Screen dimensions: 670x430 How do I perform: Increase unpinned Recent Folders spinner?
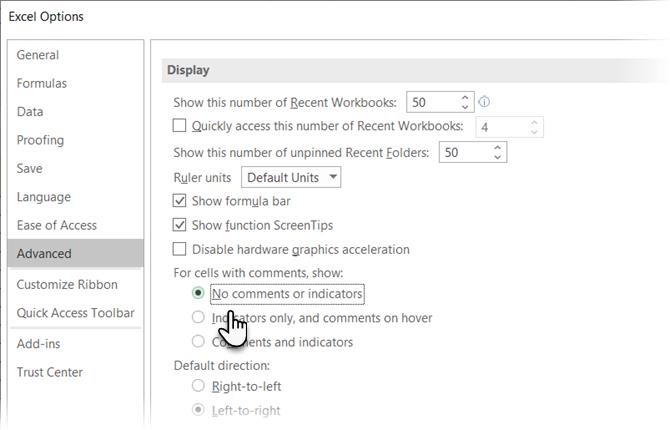coord(499,147)
